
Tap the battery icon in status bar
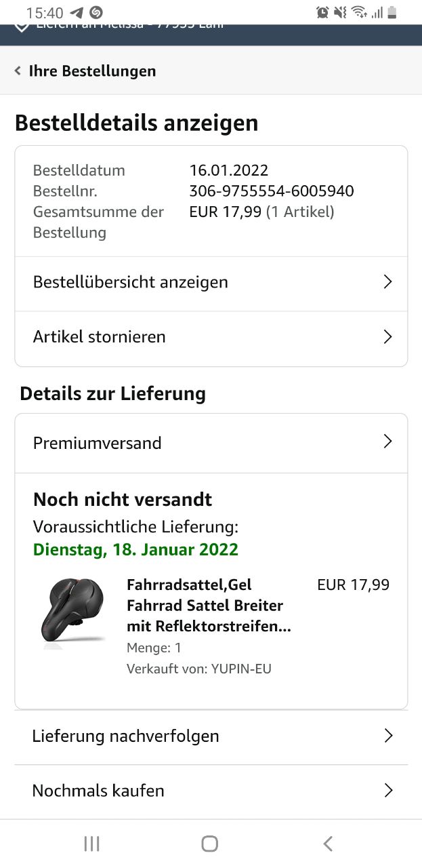392,12
